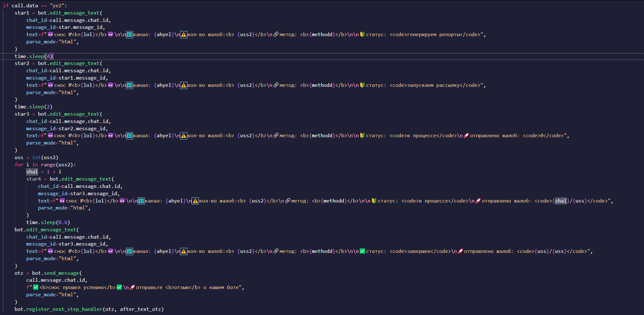Click the standalone 'call.message.chat.id,' argument
This screenshot has width=644, height=315.
(57, 280)
